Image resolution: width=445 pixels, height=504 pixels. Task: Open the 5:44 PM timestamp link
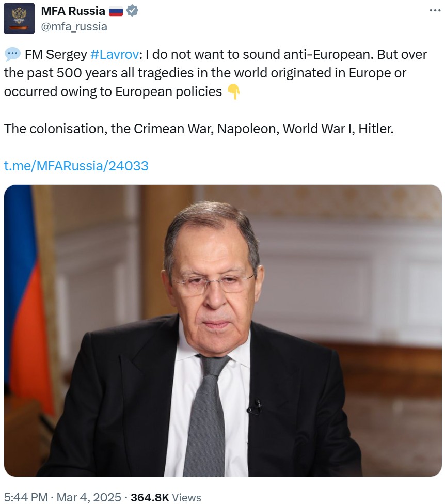point(26,497)
